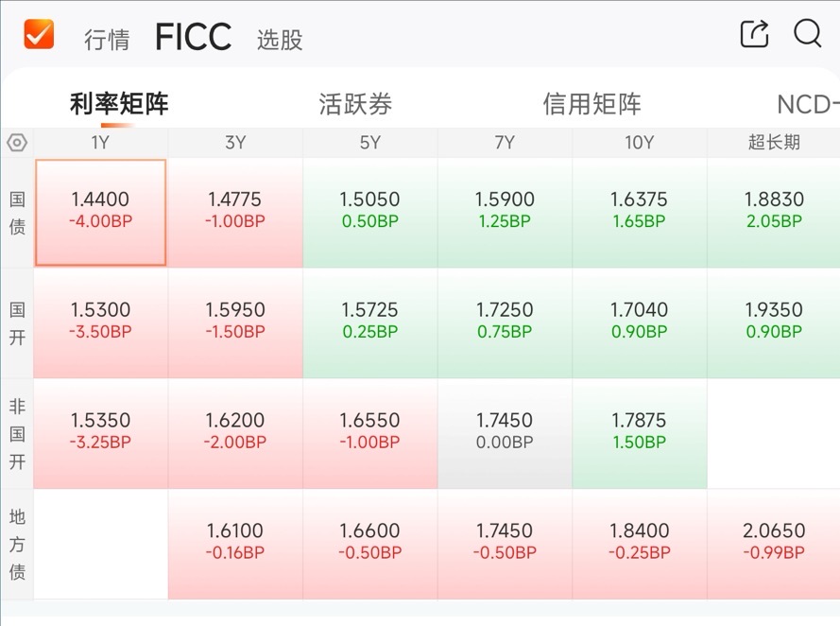Click the 10Y column header
The width and height of the screenshot is (840, 626).
click(x=639, y=143)
